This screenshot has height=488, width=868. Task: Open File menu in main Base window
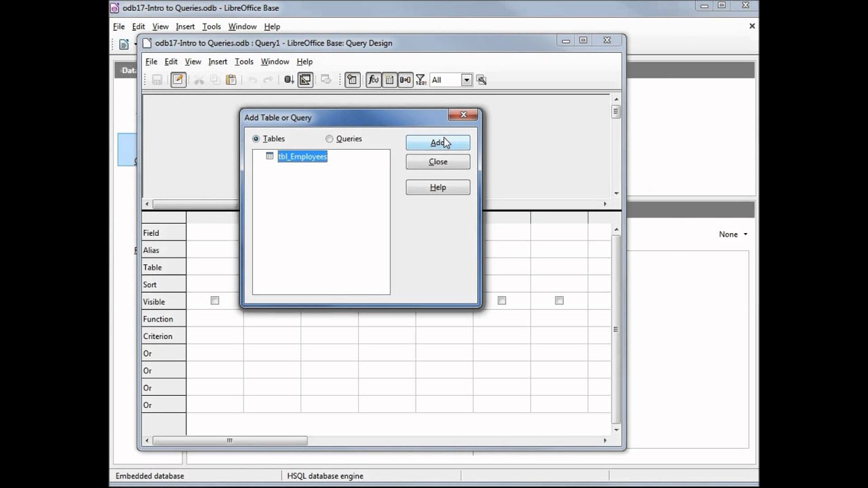(119, 26)
